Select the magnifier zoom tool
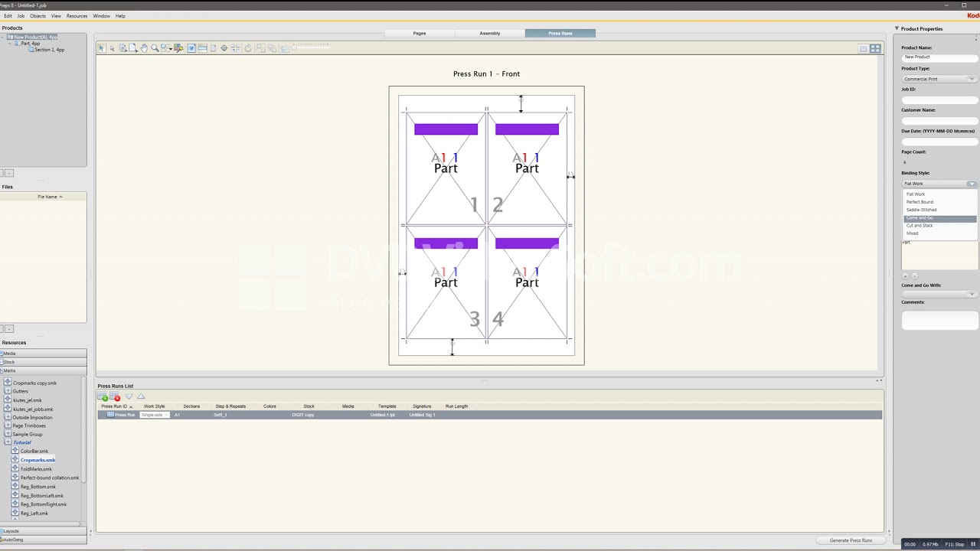980x551 pixels. pyautogui.click(x=155, y=48)
